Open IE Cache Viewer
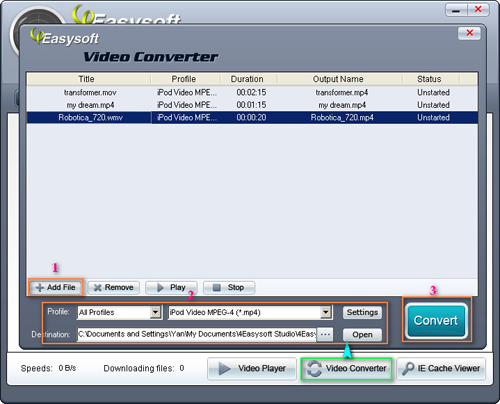The image size is (500, 404). point(441,368)
